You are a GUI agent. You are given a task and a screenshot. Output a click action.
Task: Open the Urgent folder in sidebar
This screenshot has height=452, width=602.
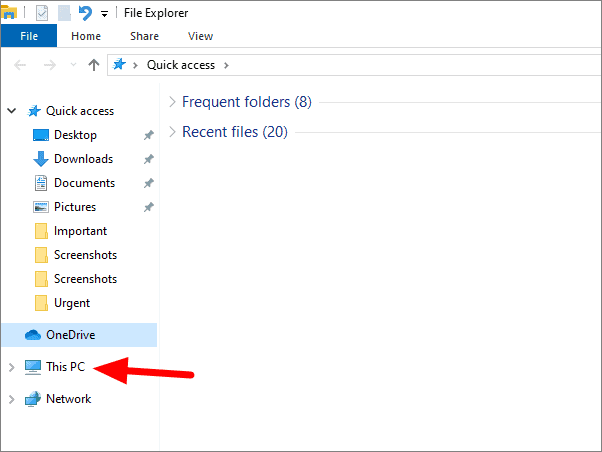(72, 303)
